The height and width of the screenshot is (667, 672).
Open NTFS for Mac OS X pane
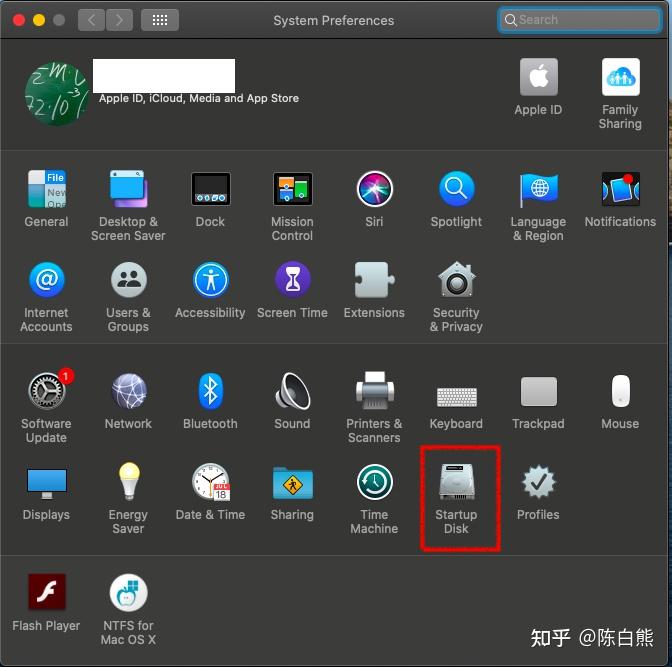pos(128,592)
